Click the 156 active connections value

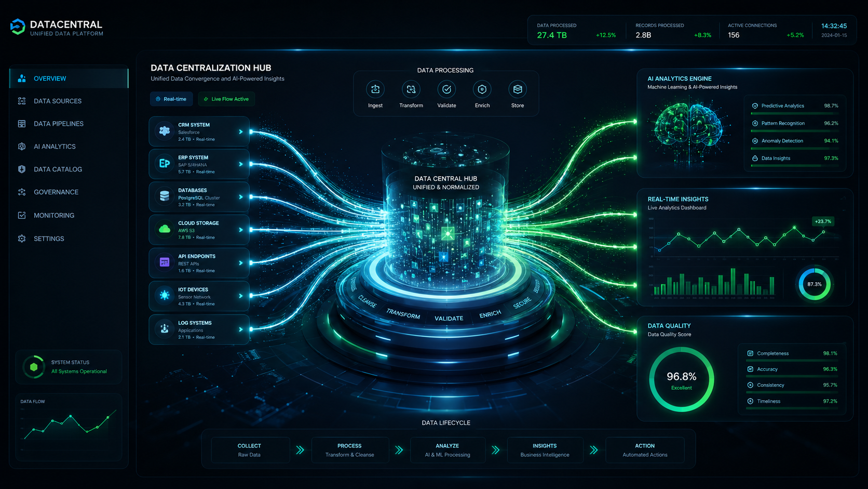(x=734, y=35)
